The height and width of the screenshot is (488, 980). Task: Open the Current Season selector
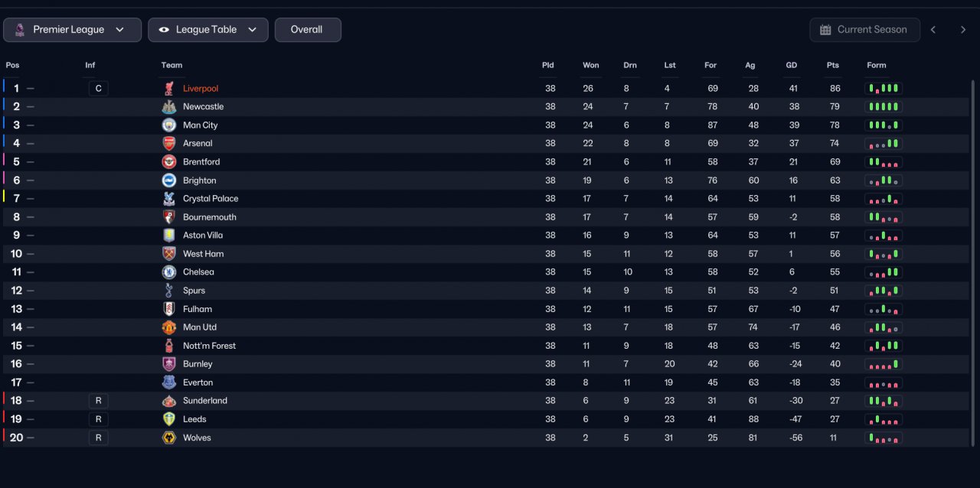(x=864, y=30)
